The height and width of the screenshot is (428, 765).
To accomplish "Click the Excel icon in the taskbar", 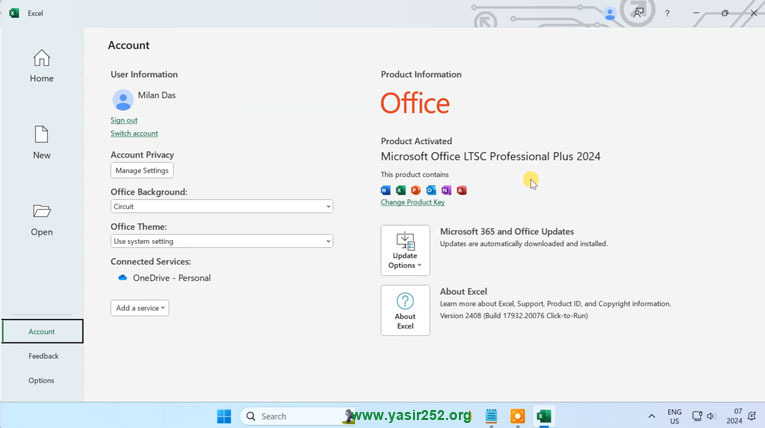I will tap(544, 416).
